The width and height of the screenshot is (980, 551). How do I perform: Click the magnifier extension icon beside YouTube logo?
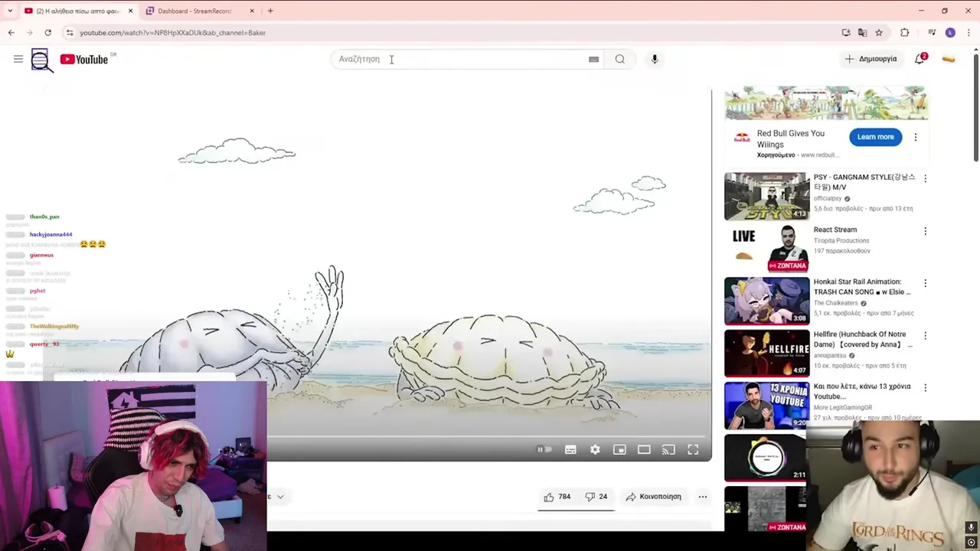coord(42,60)
